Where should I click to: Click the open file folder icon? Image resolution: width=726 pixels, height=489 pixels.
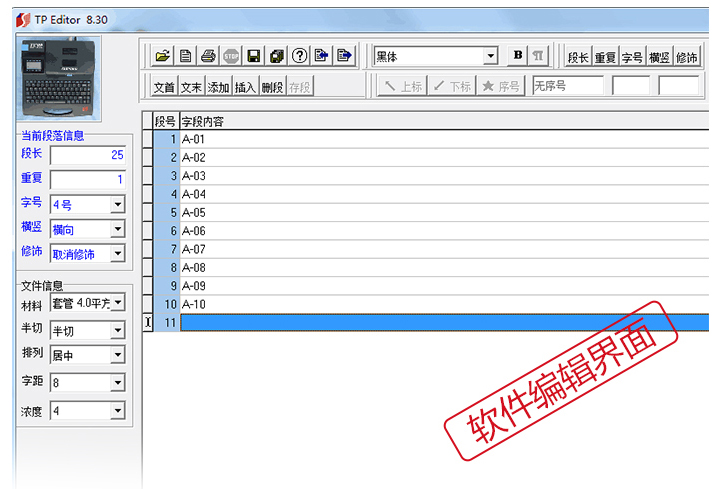tap(163, 56)
